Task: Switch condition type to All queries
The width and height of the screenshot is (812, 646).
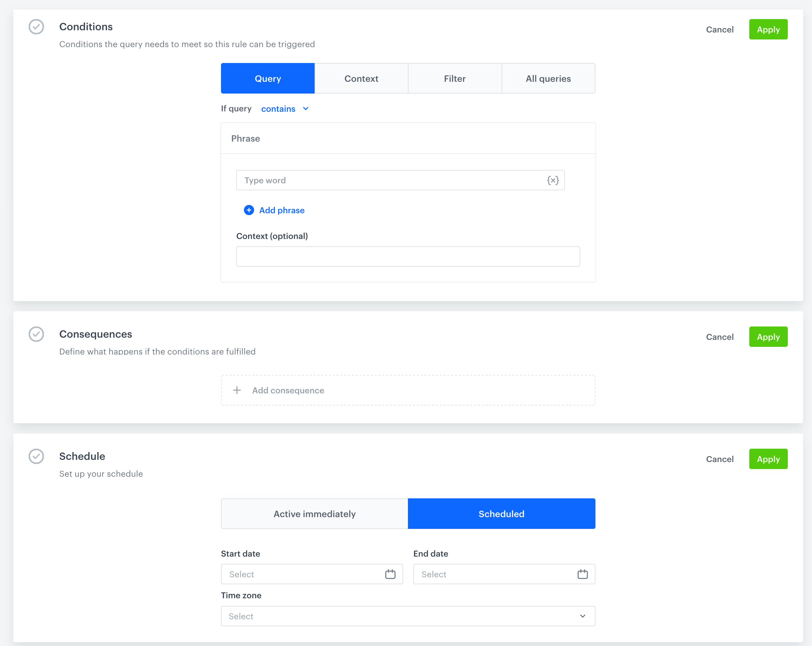Action: point(548,78)
